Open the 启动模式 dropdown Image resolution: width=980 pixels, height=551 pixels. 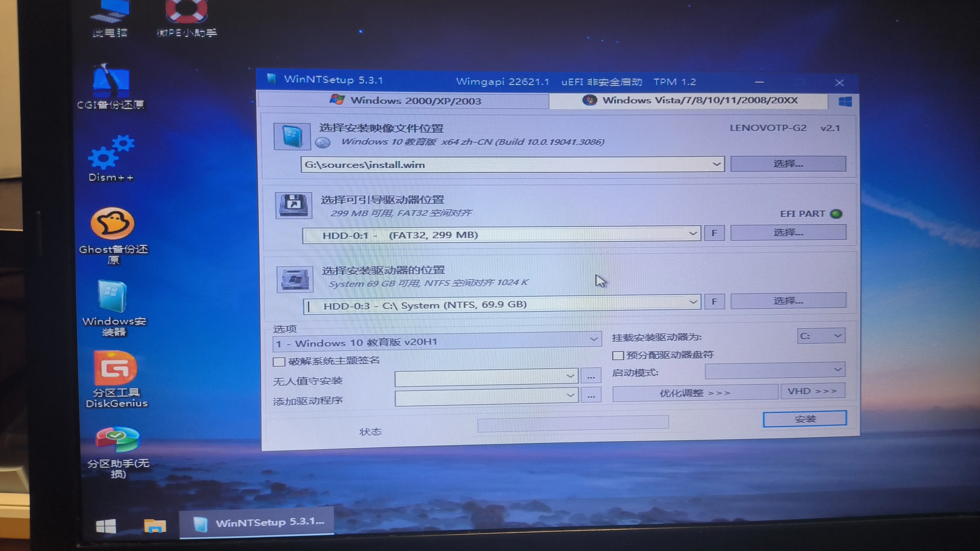click(x=775, y=370)
